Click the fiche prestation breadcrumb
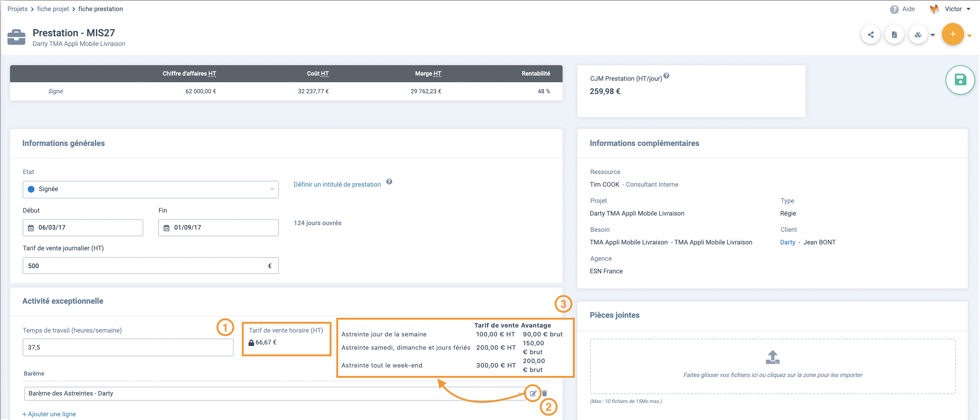 coord(100,9)
